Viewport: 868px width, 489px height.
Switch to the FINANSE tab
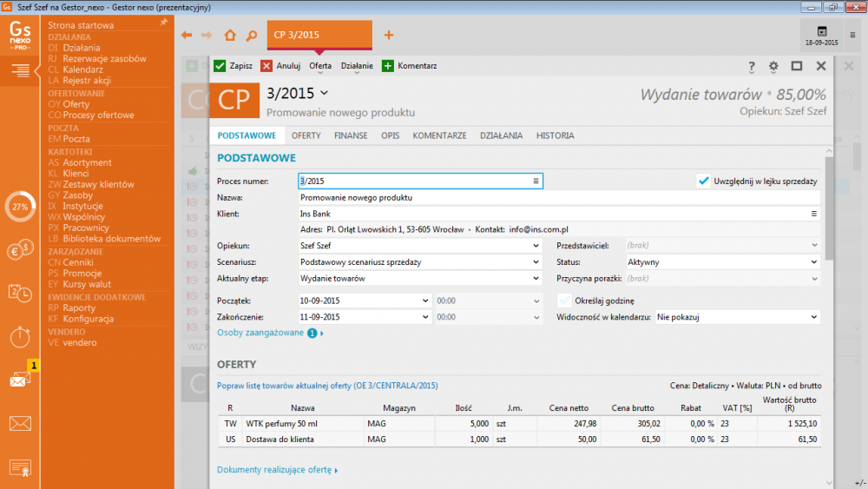tap(351, 135)
